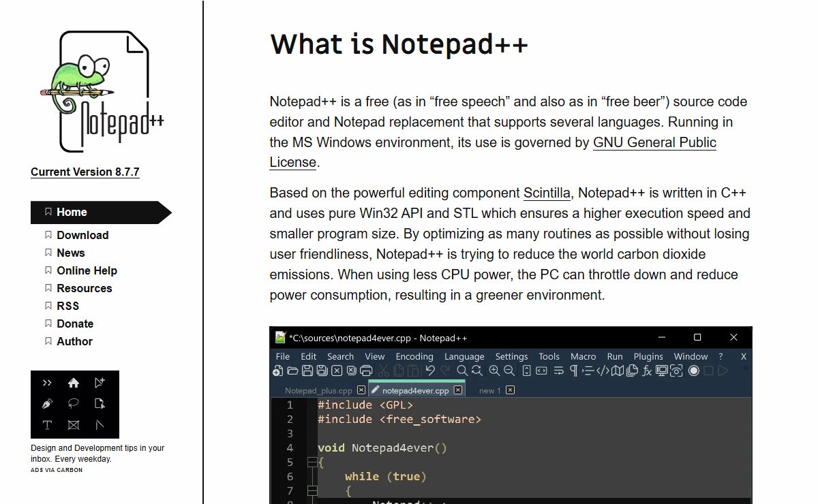
Task: Toggle the Indent Guide icon
Action: pyautogui.click(x=588, y=371)
